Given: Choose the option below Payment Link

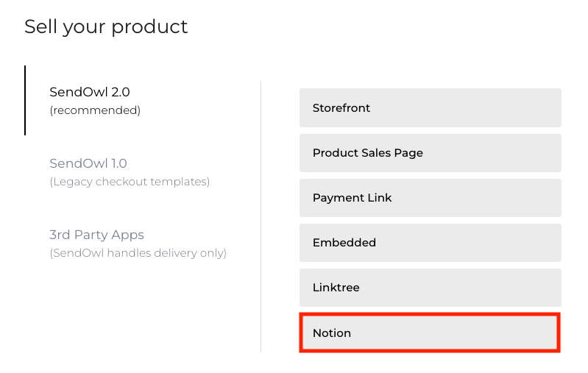Looking at the screenshot, I should [430, 243].
